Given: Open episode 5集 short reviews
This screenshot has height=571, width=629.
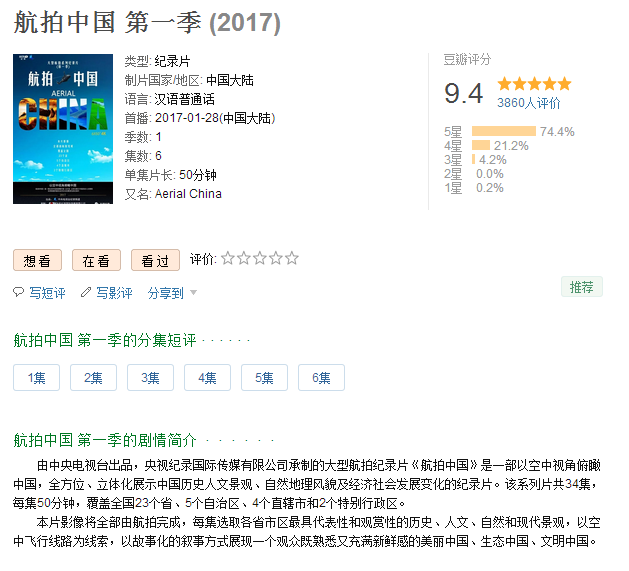Looking at the screenshot, I should click(264, 378).
